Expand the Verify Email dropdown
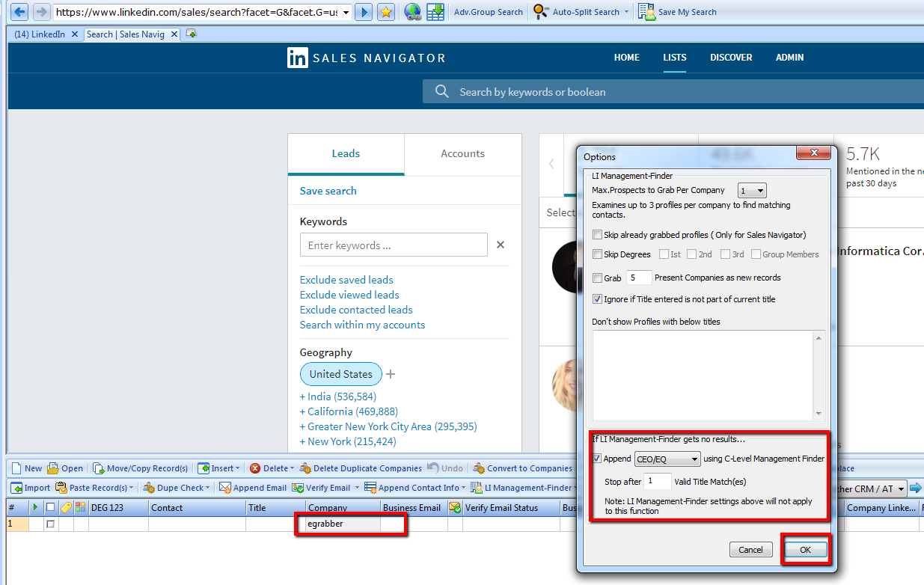The image size is (924, 585). (357, 488)
